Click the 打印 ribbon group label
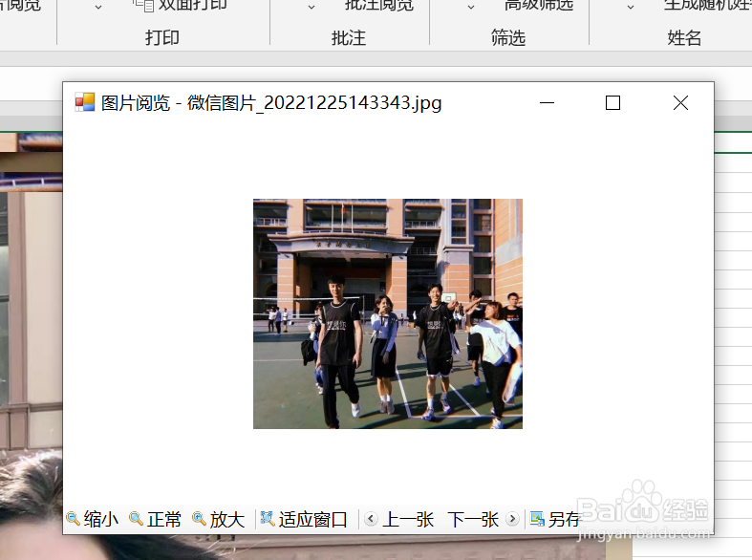Viewport: 752px width, 560px height. (162, 37)
